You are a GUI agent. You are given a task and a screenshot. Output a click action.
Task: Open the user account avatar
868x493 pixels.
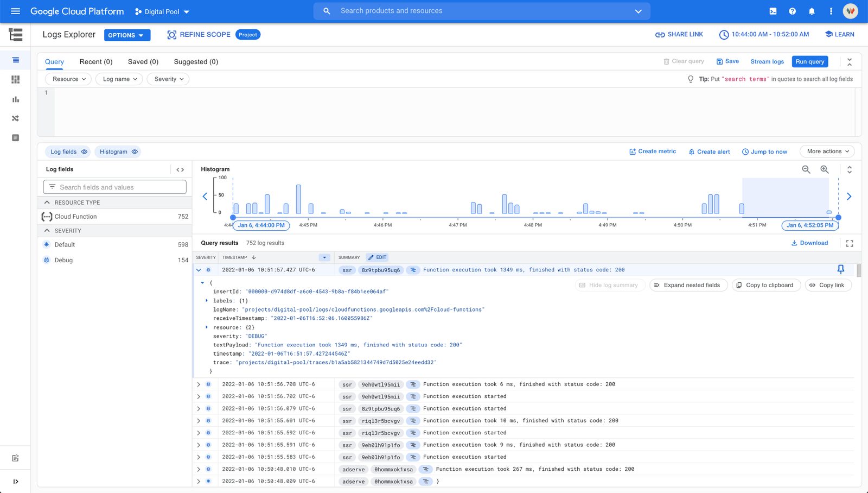coord(850,11)
